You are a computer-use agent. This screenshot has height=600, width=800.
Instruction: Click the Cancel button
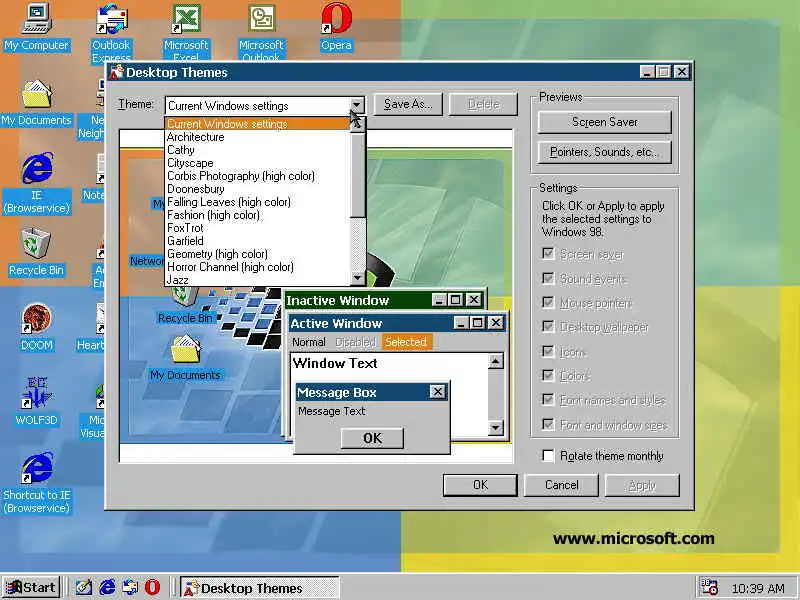(561, 485)
